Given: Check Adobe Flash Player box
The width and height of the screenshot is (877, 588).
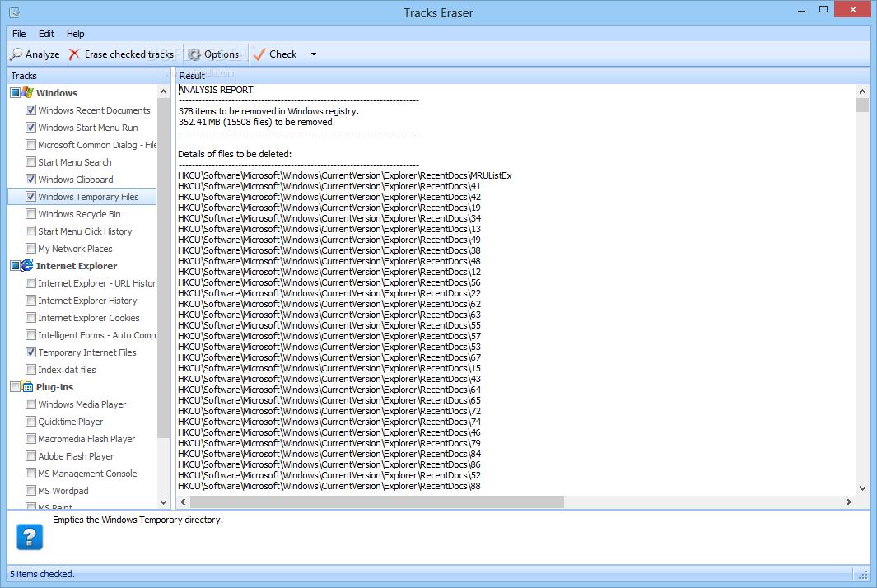Looking at the screenshot, I should (30, 456).
